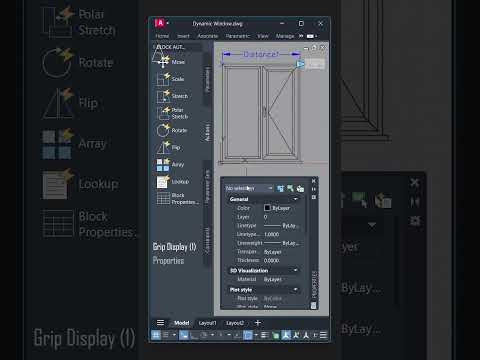Screen dimensions: 480x360
Task: Open the Annotate ribbon tab
Action: tap(208, 36)
